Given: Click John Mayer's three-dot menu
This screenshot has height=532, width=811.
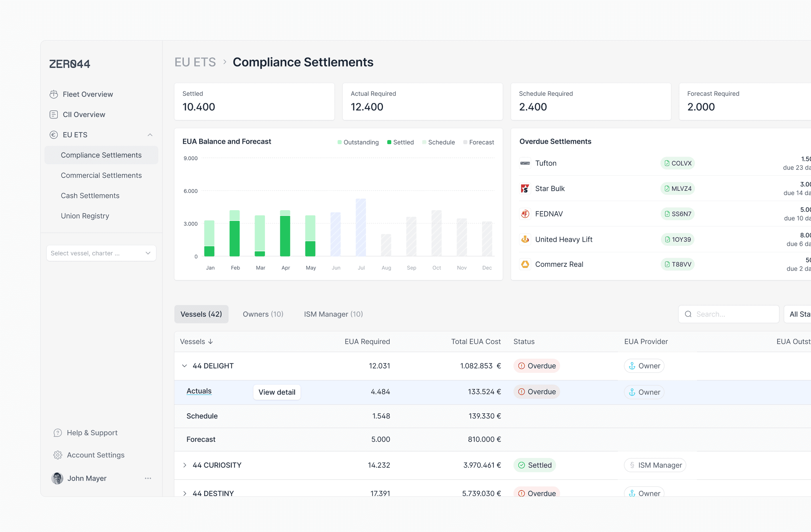Looking at the screenshot, I should coord(148,478).
